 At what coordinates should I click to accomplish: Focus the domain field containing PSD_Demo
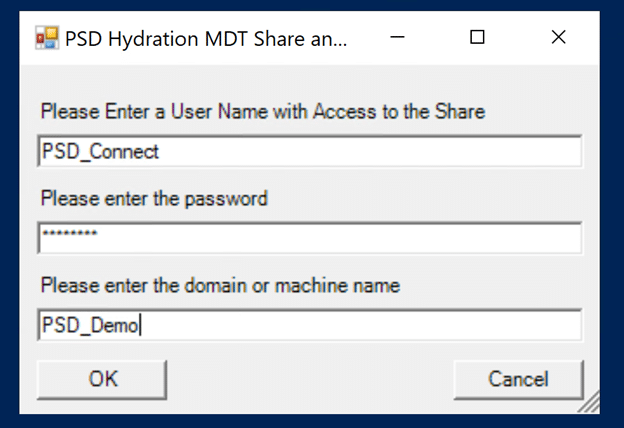310,325
